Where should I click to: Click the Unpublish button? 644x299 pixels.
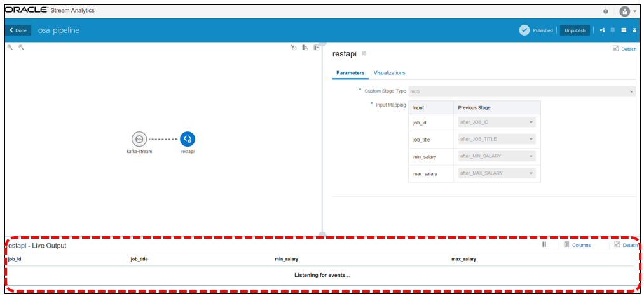pos(575,30)
